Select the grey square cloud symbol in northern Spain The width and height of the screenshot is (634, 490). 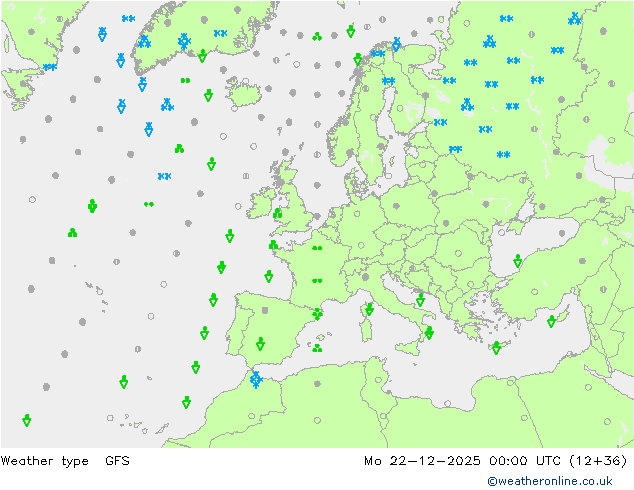click(x=265, y=310)
